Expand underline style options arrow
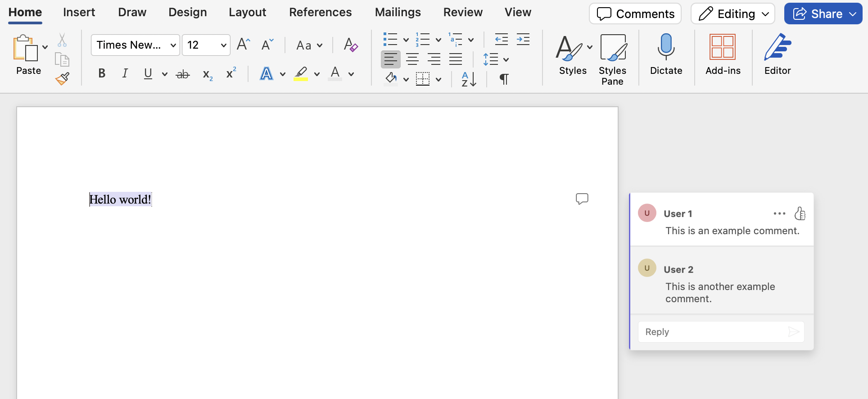Viewport: 868px width, 399px height. (165, 74)
